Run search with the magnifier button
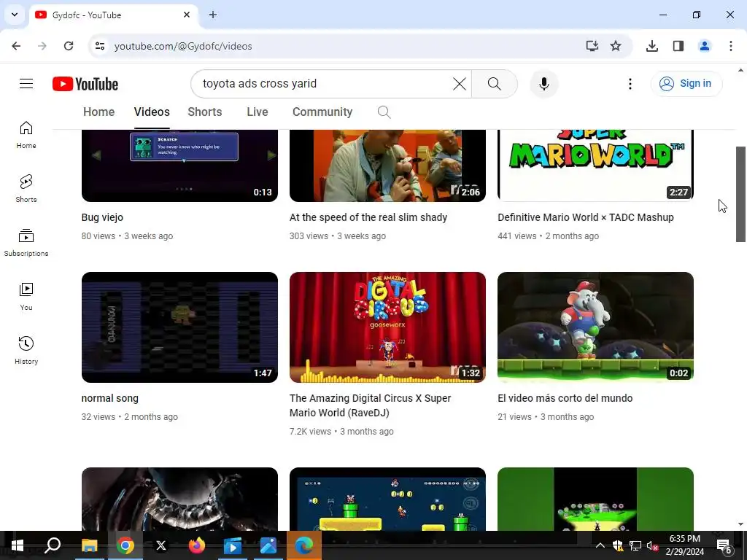747x560 pixels. [495, 84]
